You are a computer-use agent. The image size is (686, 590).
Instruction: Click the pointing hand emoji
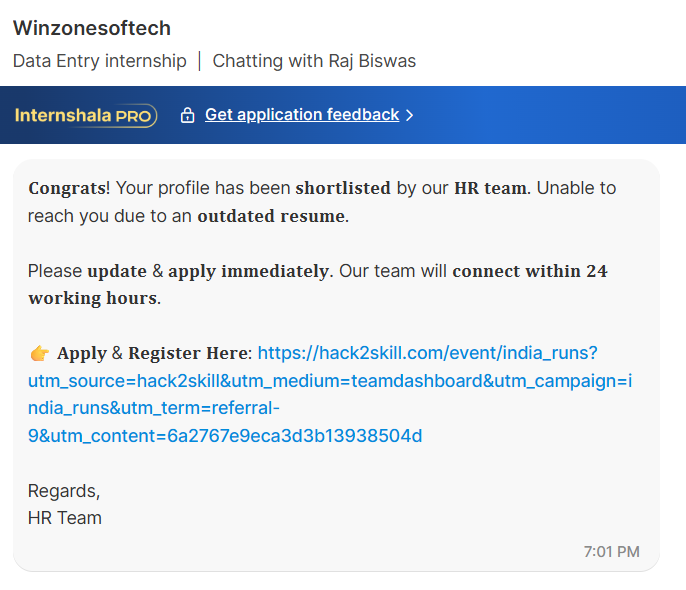(39, 353)
